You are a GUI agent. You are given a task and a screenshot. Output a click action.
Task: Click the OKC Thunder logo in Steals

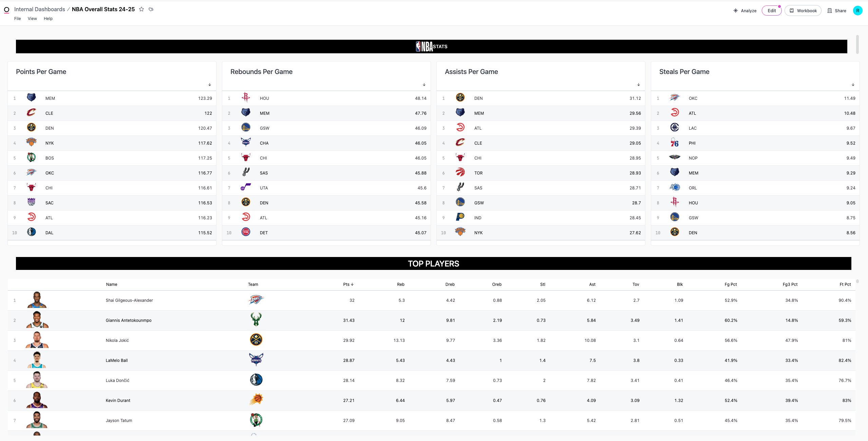[x=675, y=98]
